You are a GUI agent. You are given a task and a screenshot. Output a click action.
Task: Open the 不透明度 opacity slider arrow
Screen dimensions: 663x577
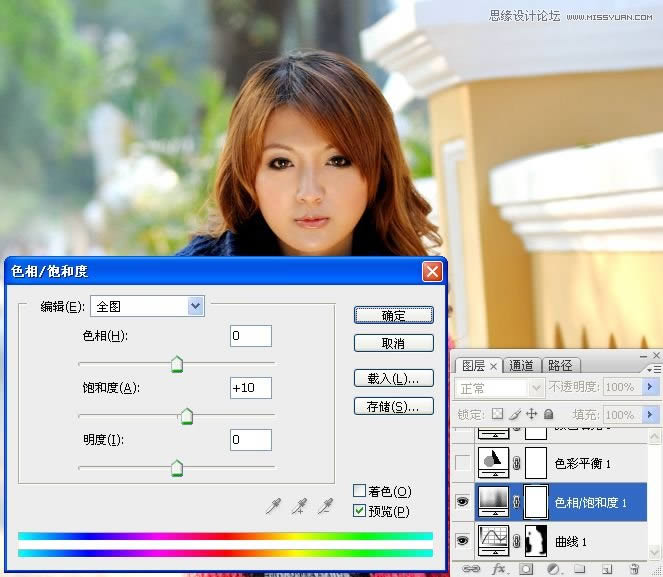click(649, 387)
